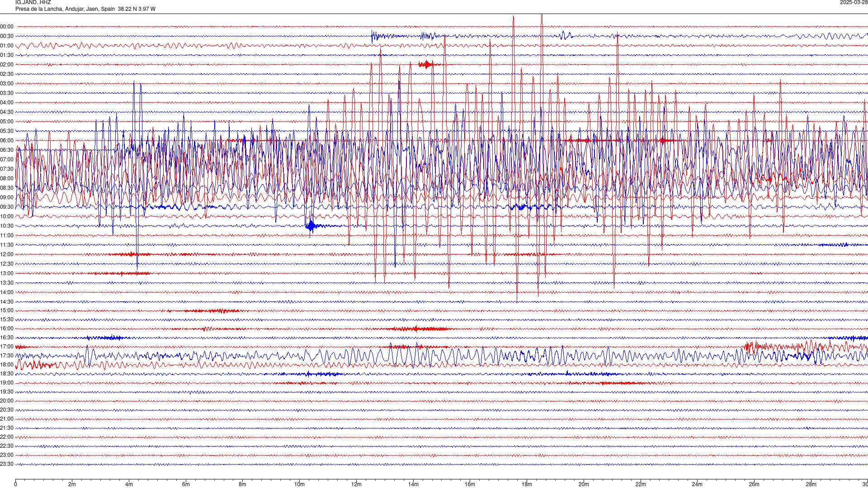
Task: Select the 18:30 trace time label
Action: 7,374
